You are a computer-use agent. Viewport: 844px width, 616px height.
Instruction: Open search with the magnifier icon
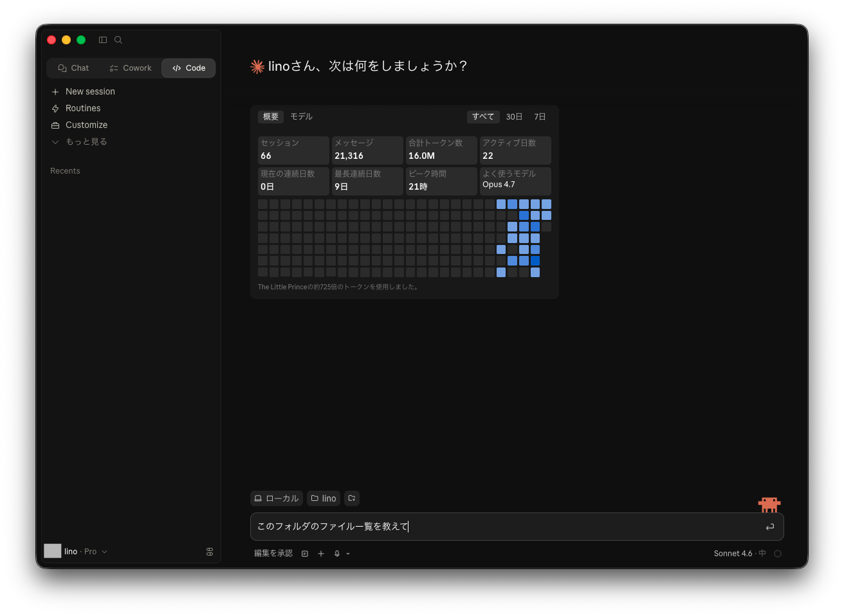[118, 40]
